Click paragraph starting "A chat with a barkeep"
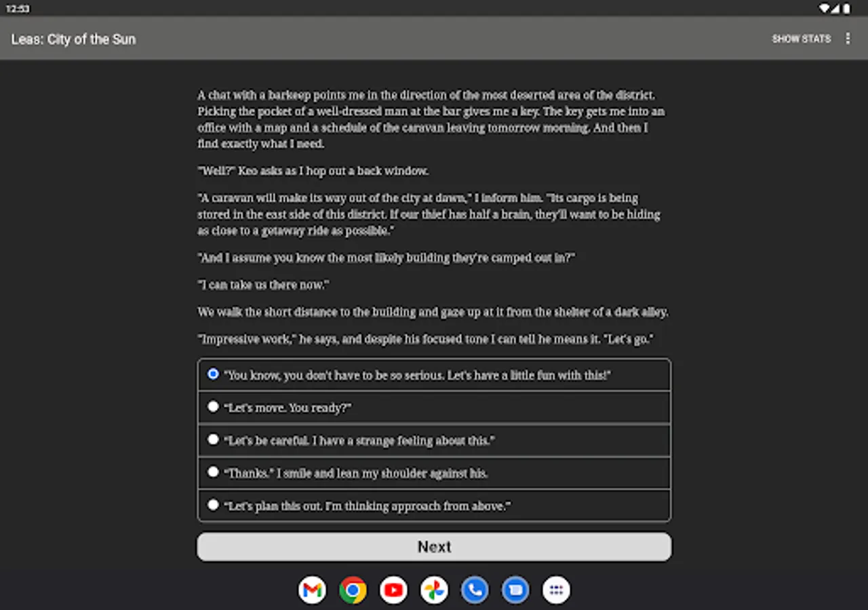This screenshot has width=868, height=610. tap(431, 119)
